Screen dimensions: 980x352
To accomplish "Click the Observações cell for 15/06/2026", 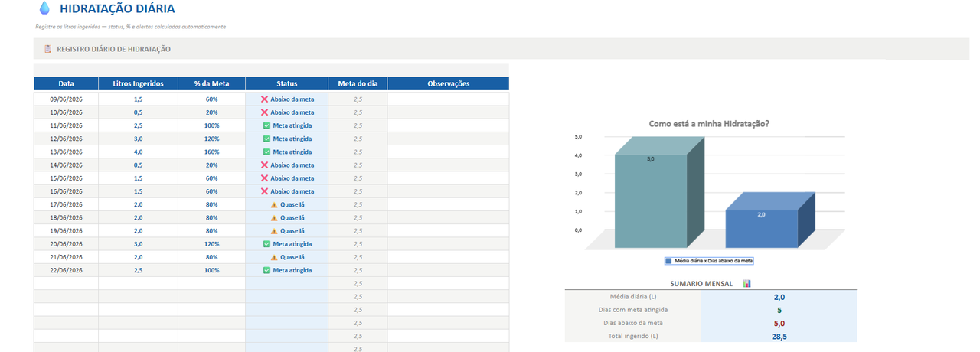I will coord(448,178).
